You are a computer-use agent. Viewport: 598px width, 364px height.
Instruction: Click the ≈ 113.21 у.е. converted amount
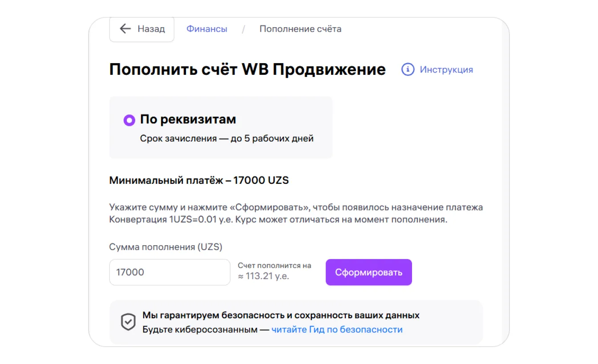pyautogui.click(x=263, y=276)
